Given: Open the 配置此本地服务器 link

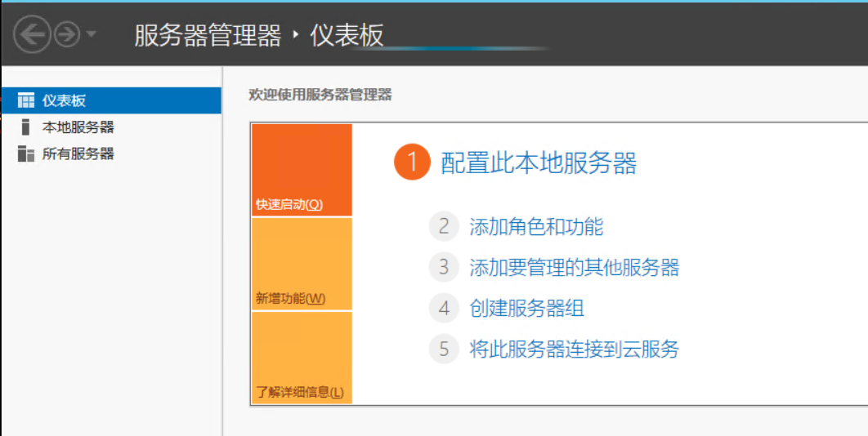Looking at the screenshot, I should pyautogui.click(x=539, y=163).
